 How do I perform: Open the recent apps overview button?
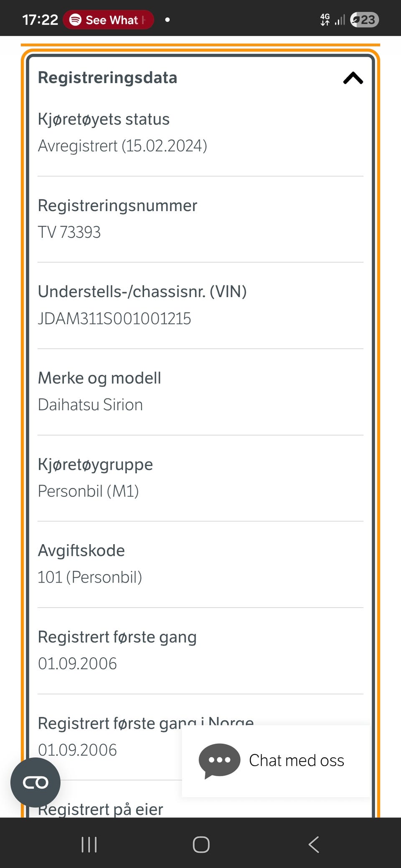pyautogui.click(x=89, y=845)
